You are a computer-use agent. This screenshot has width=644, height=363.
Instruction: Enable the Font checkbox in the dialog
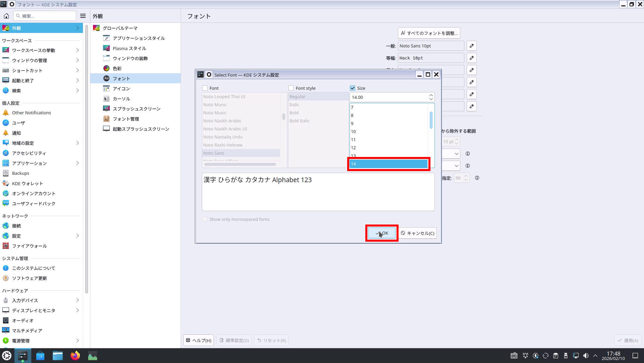[205, 88]
